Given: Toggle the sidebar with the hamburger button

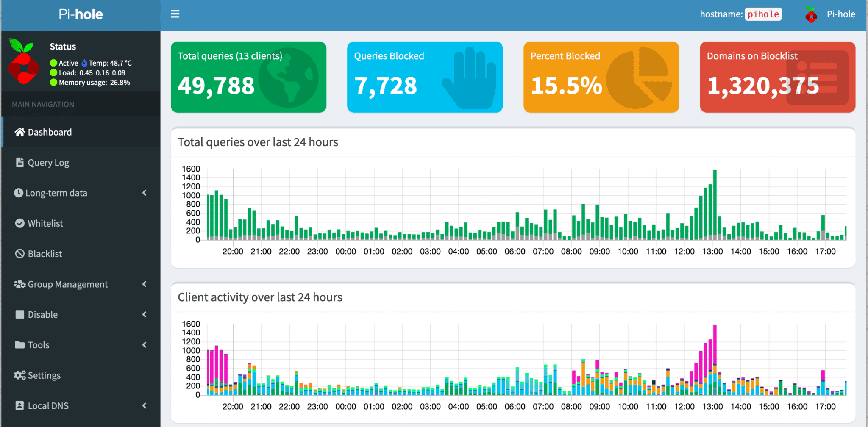Looking at the screenshot, I should 175,14.
